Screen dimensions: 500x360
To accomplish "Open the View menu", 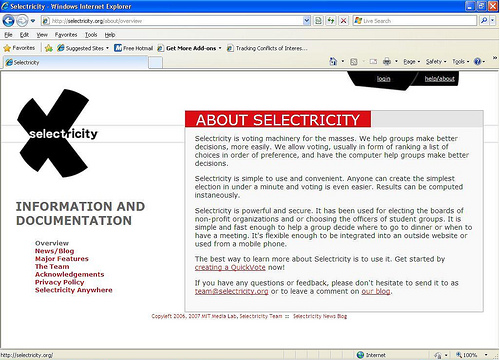I will pyautogui.click(x=42, y=35).
